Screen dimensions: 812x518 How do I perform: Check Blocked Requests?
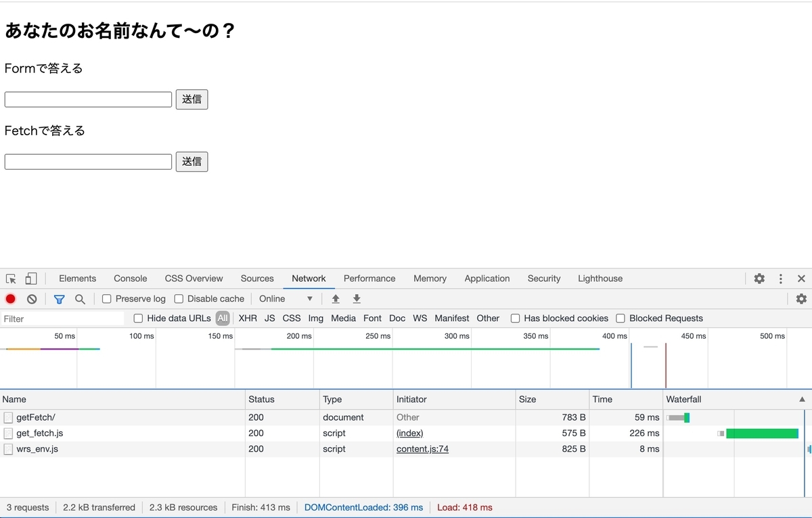click(621, 319)
